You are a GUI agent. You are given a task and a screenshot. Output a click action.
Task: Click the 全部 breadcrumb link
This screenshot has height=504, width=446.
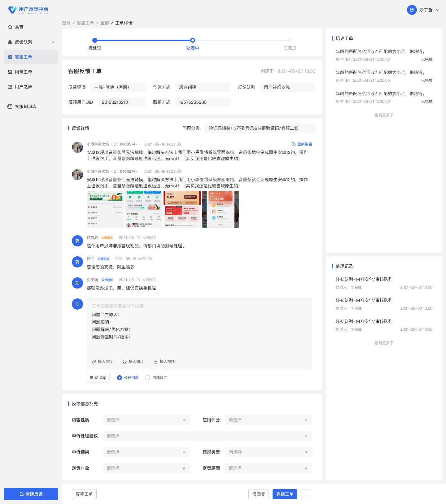click(105, 23)
